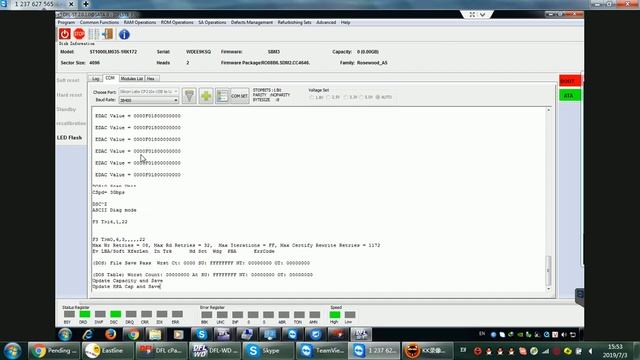
Task: Click the local Windows Start button
Action: pos(12,351)
